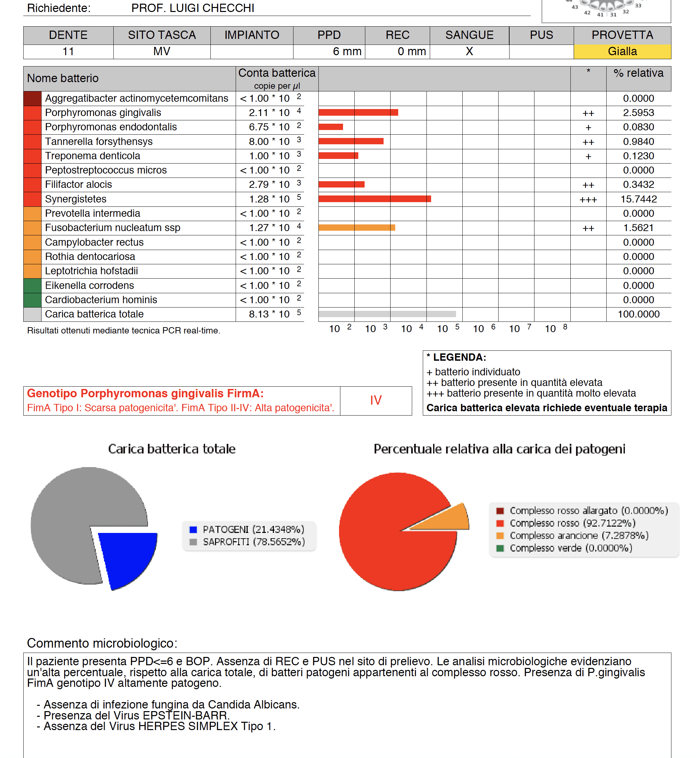Click the orange swatch beside Prevotella intermedia
The width and height of the screenshot is (700, 758).
click(32, 214)
